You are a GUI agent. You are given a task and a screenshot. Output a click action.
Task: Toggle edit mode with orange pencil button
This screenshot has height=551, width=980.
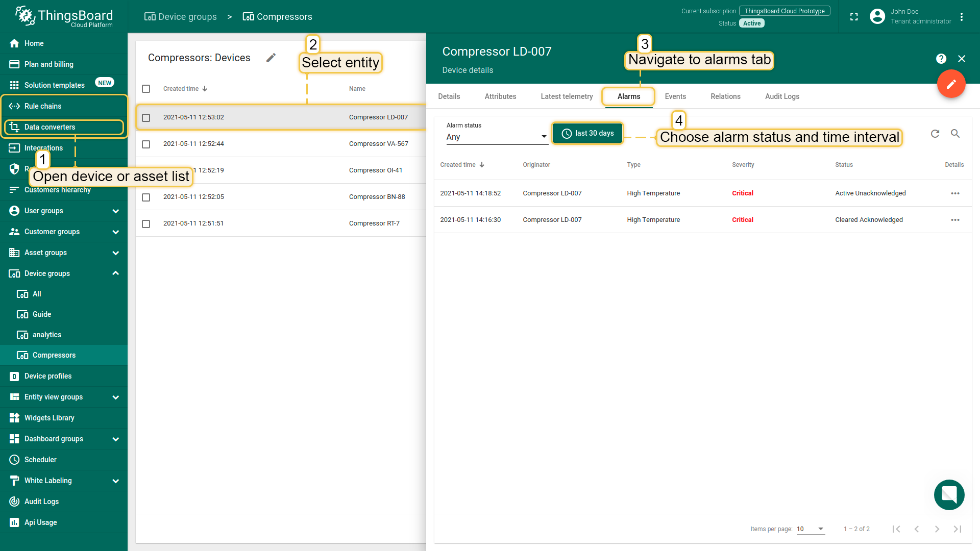[x=951, y=84]
